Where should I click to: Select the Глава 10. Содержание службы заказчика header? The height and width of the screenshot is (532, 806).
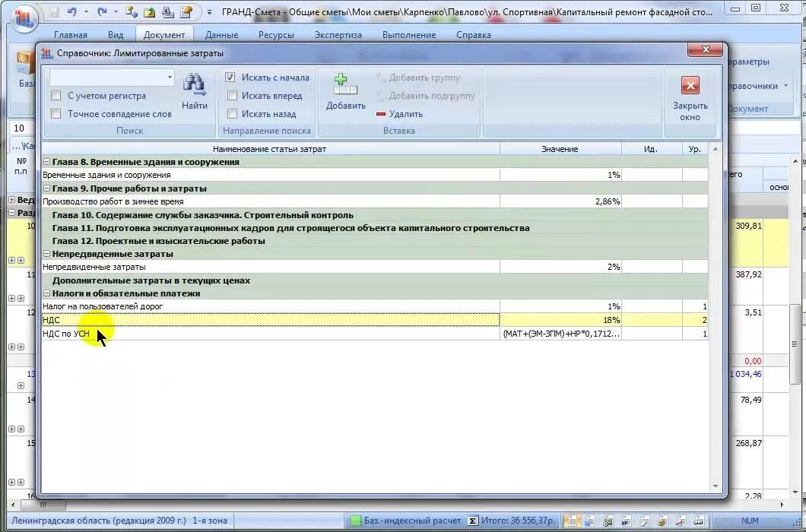click(x=374, y=215)
